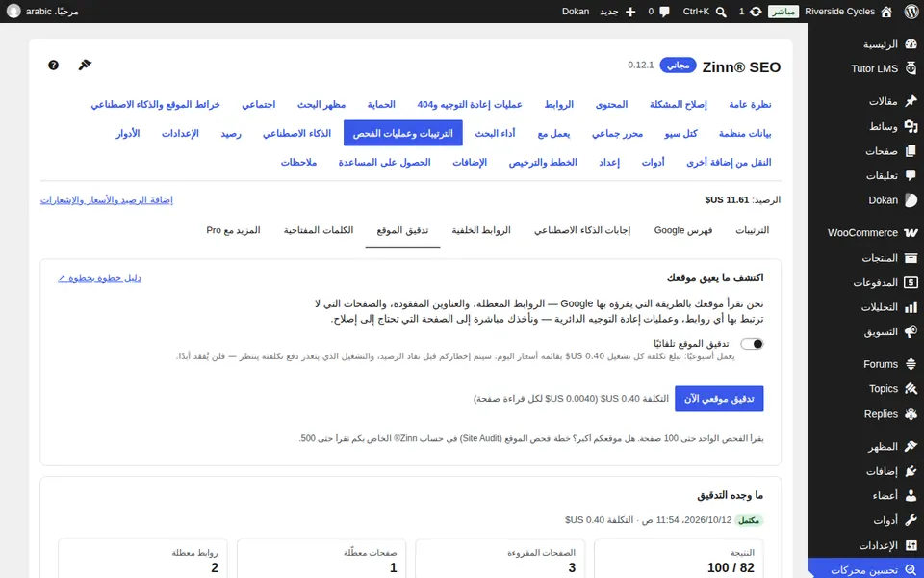The image size is (924, 578).
Task: Open إجابات الذكاء الاصطناعي sub-tab
Action: pyautogui.click(x=582, y=230)
